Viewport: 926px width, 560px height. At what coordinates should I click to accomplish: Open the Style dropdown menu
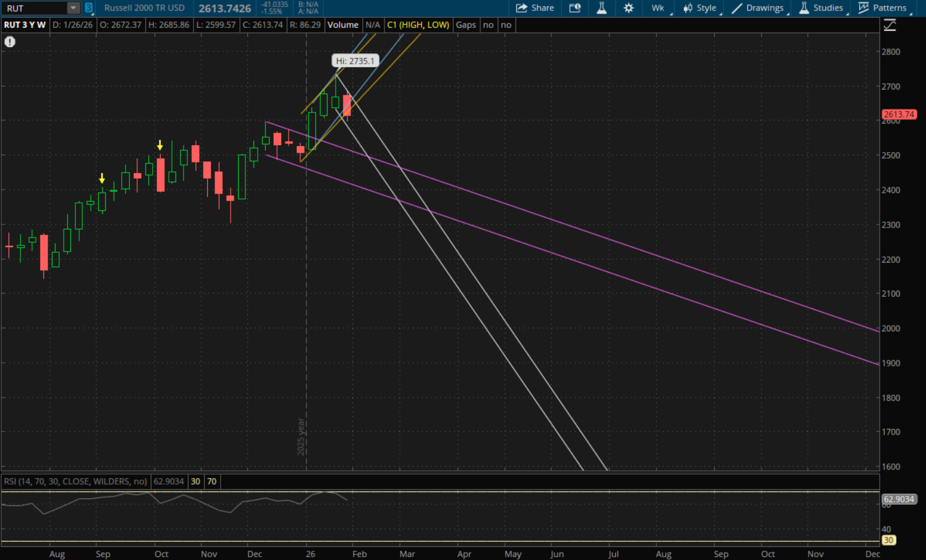[x=700, y=8]
